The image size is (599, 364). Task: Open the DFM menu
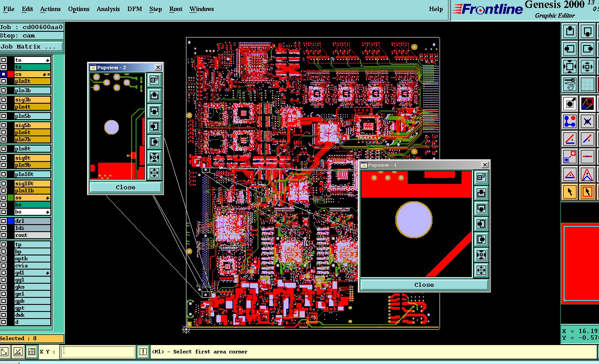pyautogui.click(x=135, y=9)
